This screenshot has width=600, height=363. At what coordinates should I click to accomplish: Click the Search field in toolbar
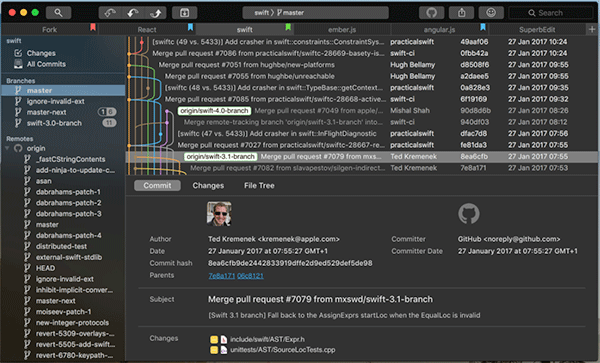[550, 13]
